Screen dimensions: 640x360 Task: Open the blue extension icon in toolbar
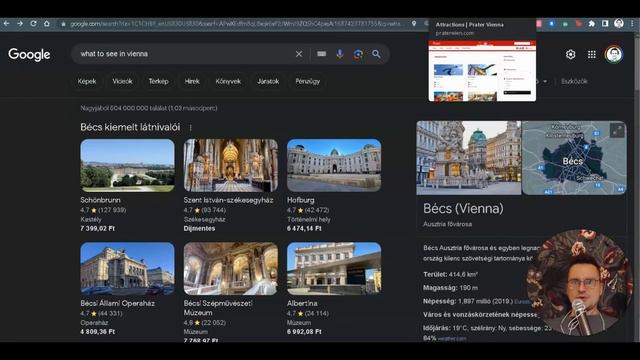click(552, 24)
